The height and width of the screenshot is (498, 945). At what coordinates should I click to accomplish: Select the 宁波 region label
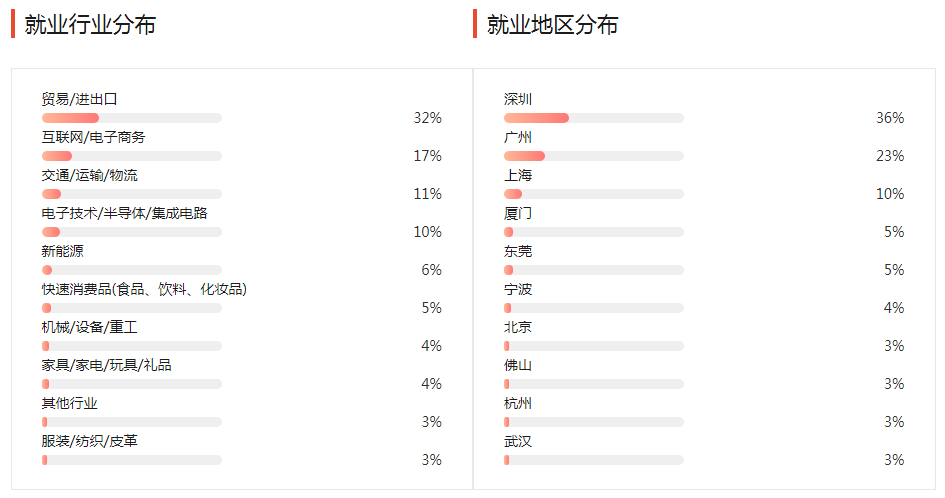click(x=518, y=289)
